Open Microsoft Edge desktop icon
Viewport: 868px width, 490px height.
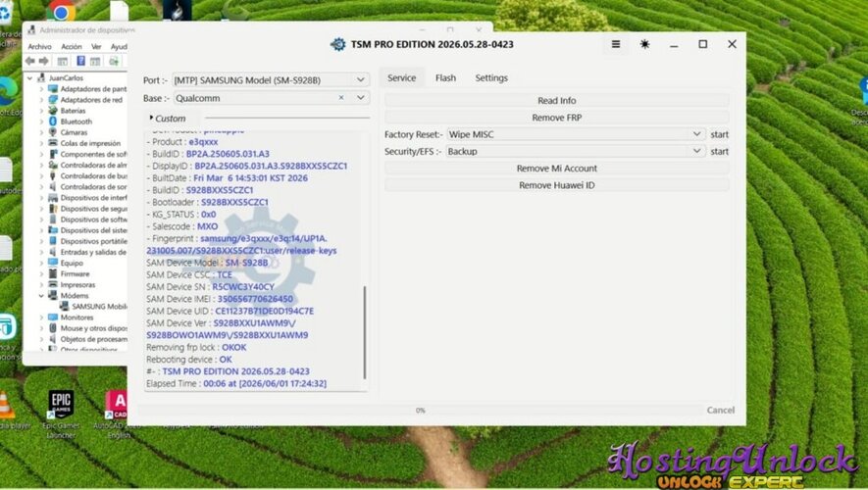[x=8, y=91]
